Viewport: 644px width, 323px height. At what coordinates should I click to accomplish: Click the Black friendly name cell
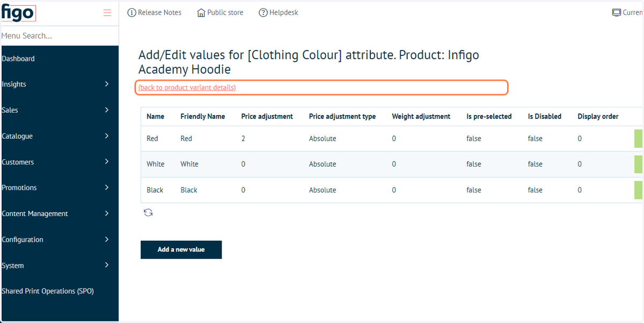pyautogui.click(x=189, y=190)
